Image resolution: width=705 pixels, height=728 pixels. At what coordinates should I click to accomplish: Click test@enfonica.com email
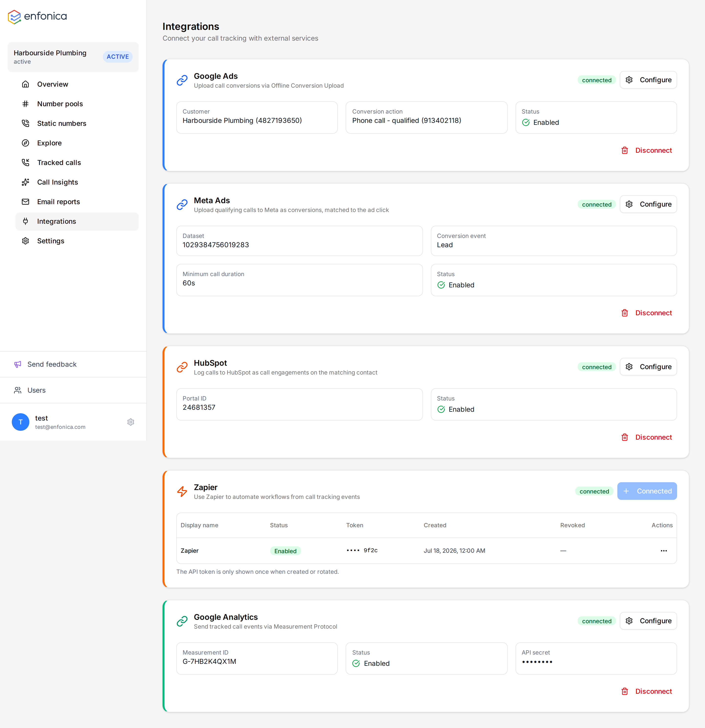[60, 427]
